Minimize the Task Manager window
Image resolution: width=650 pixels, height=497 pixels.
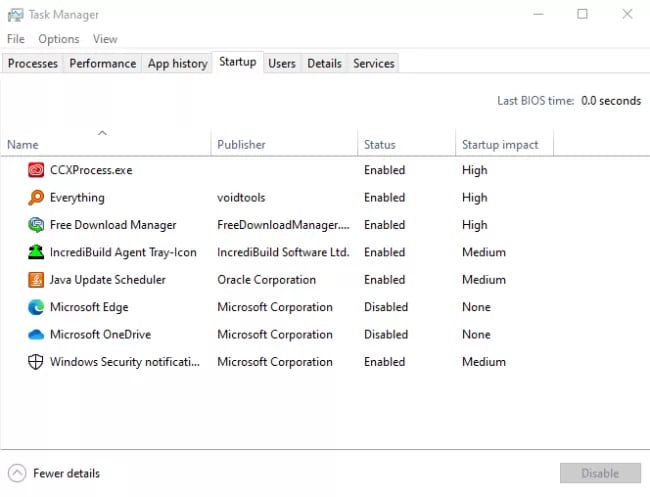pyautogui.click(x=538, y=15)
